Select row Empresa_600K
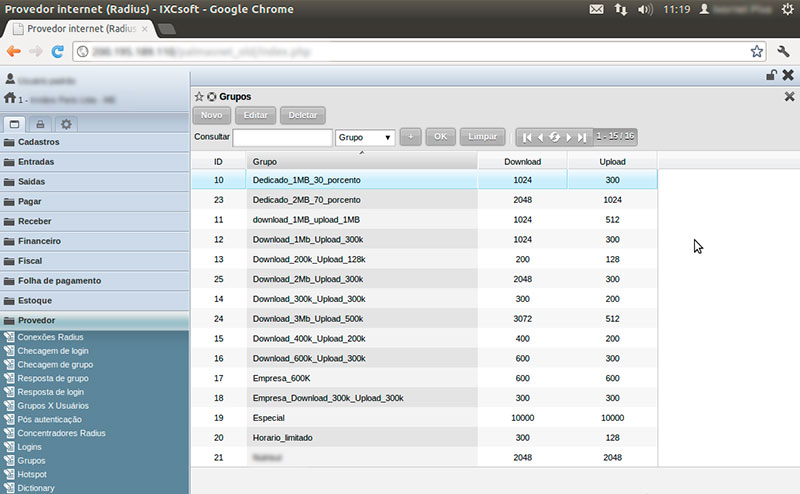The height and width of the screenshot is (494, 800). 424,378
